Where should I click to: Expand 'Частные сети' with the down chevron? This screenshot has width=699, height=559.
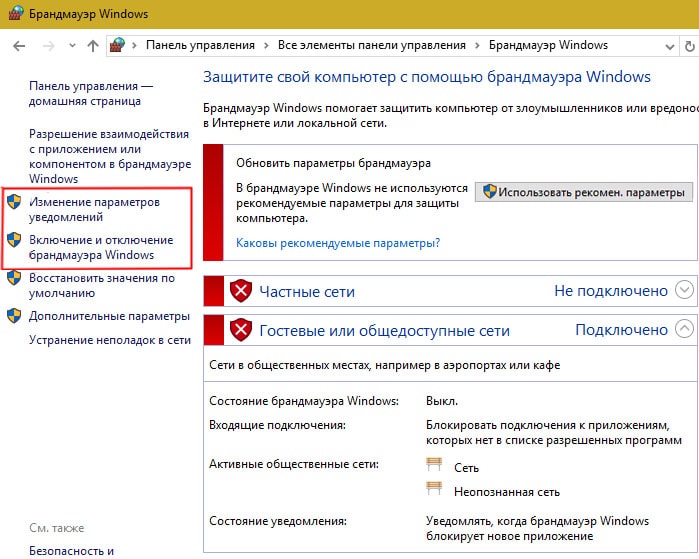pyautogui.click(x=684, y=290)
